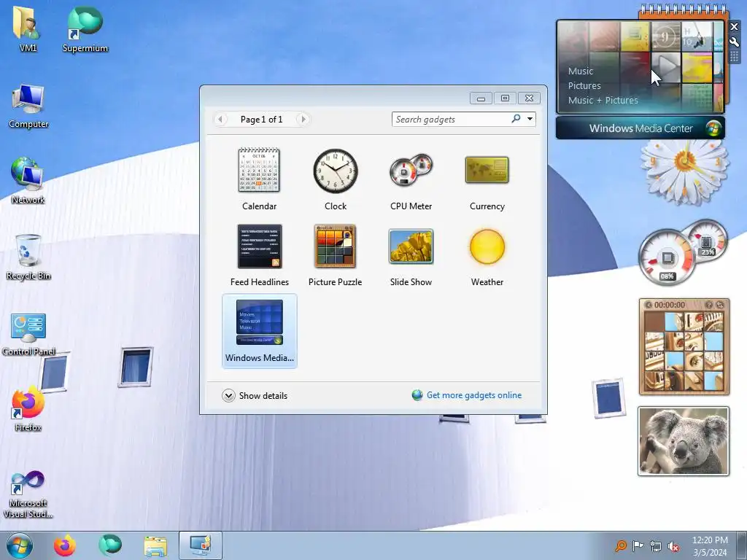Click inside the Search gadgets field
747x560 pixels.
coord(451,119)
